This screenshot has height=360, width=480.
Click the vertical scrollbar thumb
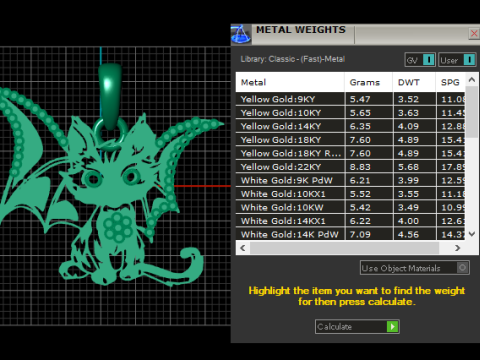coord(472,112)
